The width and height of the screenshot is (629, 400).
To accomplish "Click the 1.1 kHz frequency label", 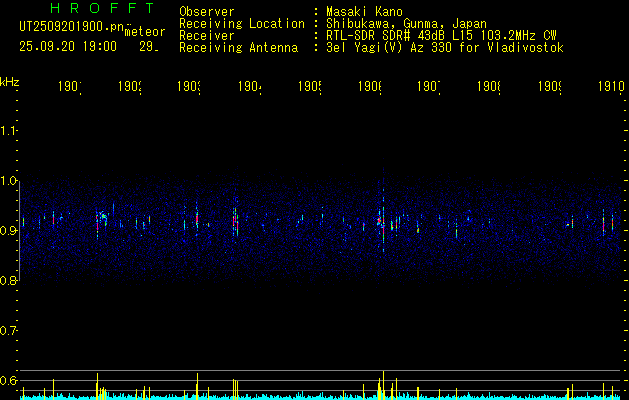I will tap(8, 131).
